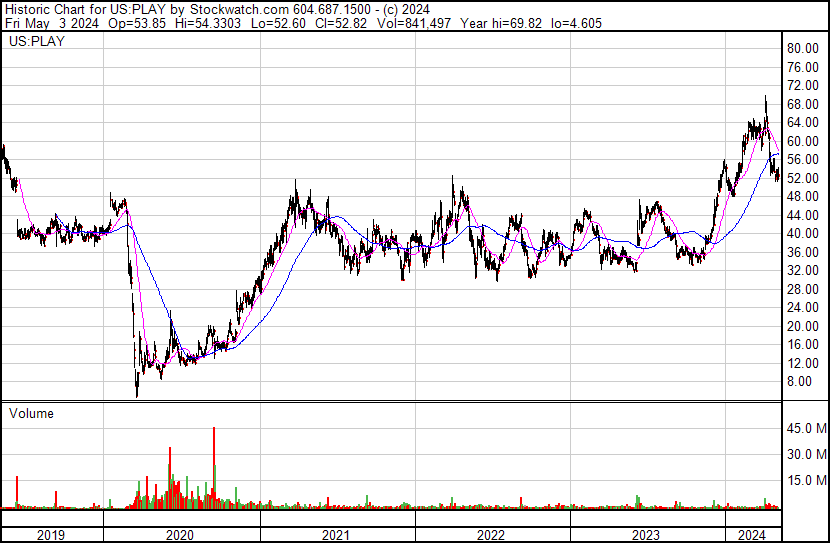This screenshot has width=830, height=543.
Task: Click the '12.00' price axis label
Action: [x=803, y=364]
